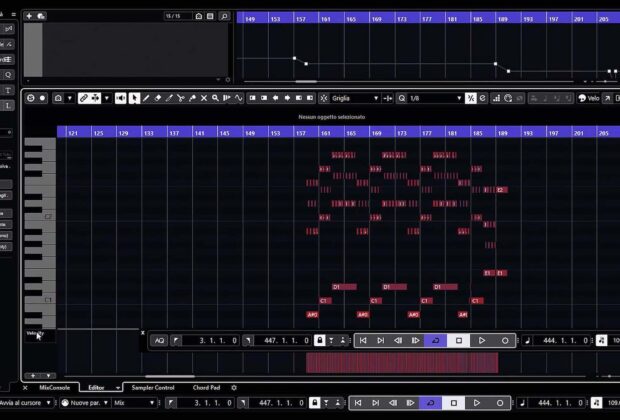Click Rewind on the floating transport panel
The height and width of the screenshot is (420, 620).
pyautogui.click(x=398, y=341)
